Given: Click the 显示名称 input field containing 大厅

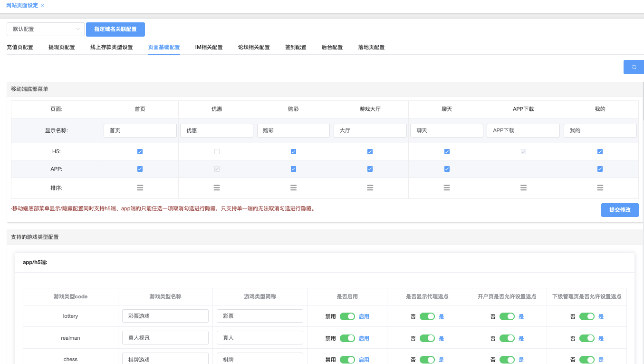Looking at the screenshot, I should 370,130.
